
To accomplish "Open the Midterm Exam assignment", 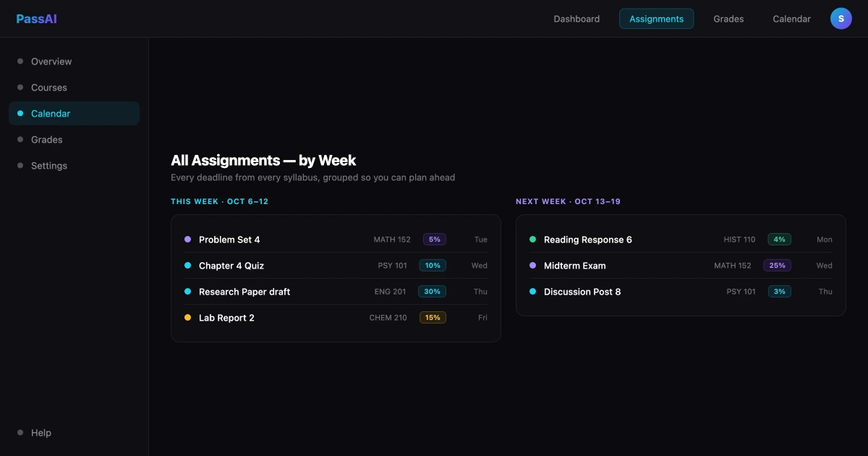I will pos(681,266).
